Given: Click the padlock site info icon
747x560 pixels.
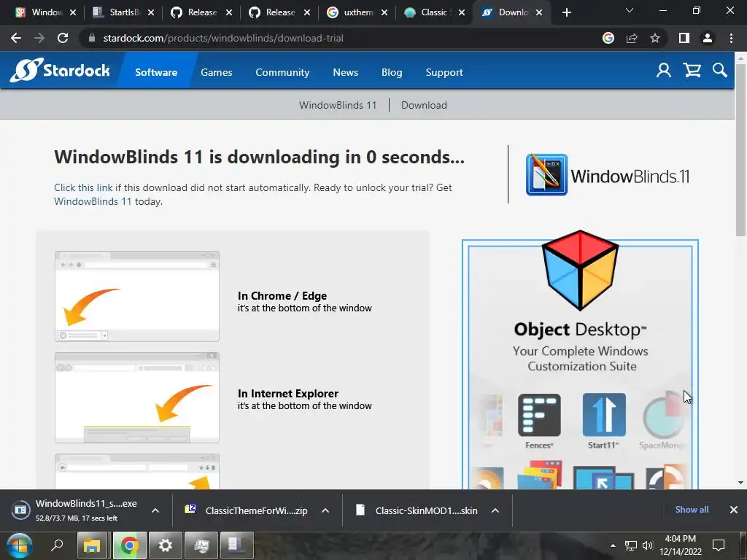Looking at the screenshot, I should pos(92,38).
